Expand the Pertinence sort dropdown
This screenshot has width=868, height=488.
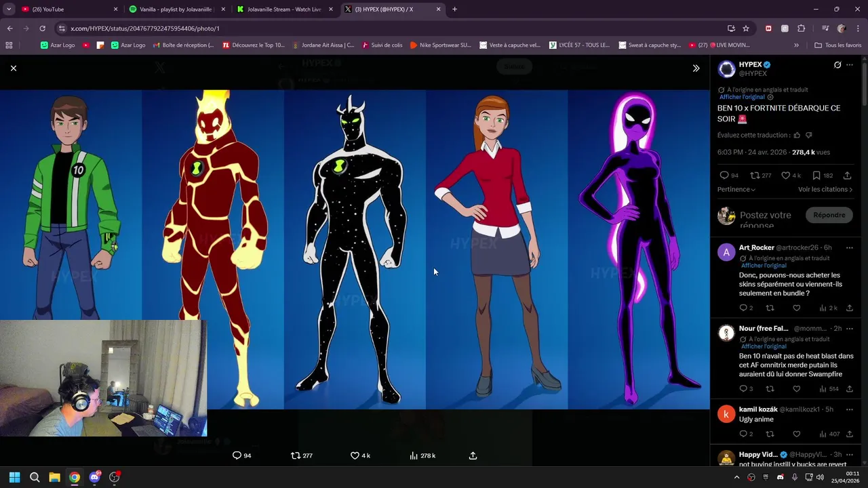(x=736, y=189)
